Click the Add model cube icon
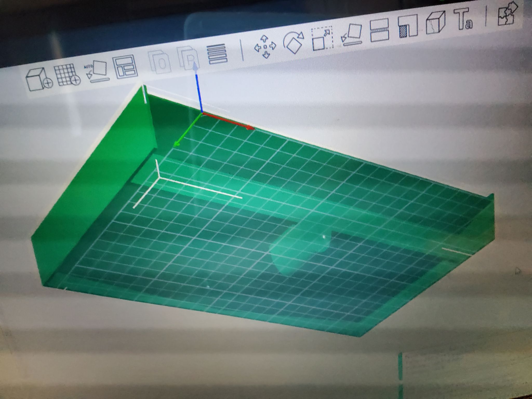Screen dimensions: 532x399 coord(39,79)
